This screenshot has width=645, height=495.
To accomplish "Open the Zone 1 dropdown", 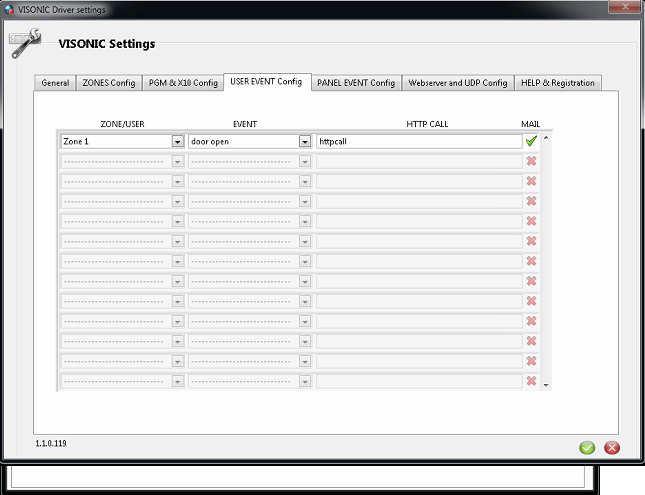I will pyautogui.click(x=178, y=142).
